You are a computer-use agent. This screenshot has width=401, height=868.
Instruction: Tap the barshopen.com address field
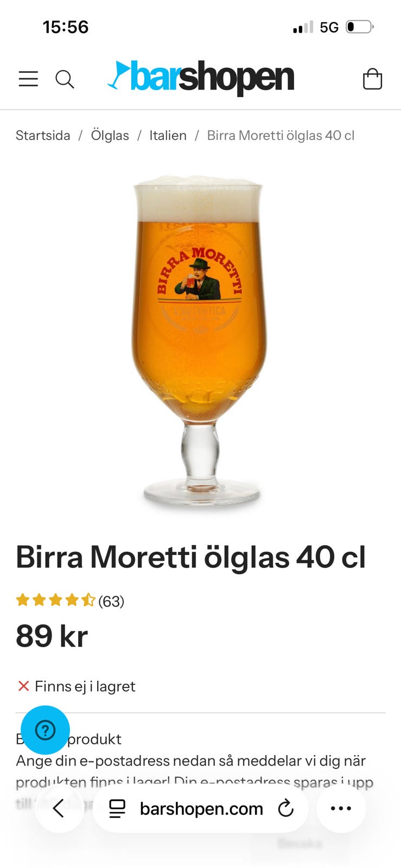coord(200,808)
